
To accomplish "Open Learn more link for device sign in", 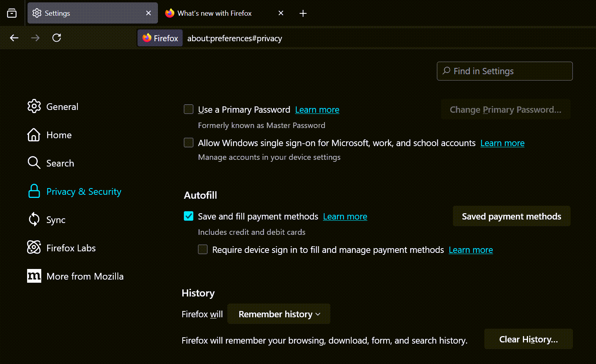I will tap(471, 250).
